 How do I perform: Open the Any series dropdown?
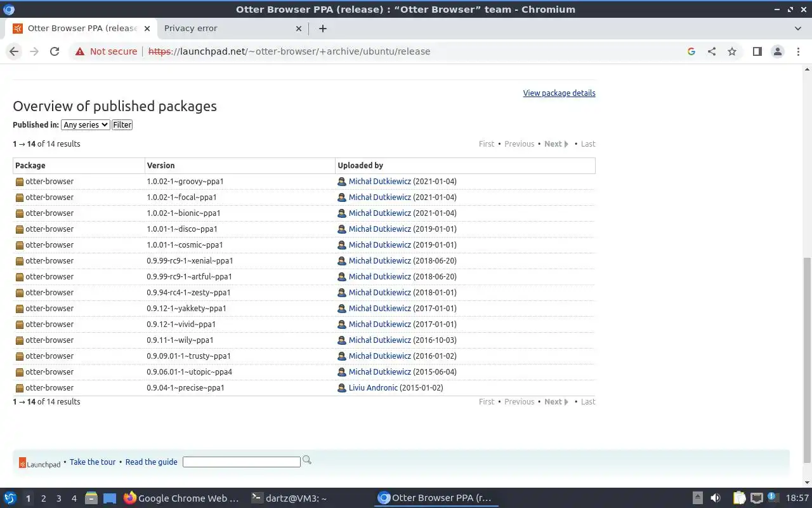[x=86, y=124]
